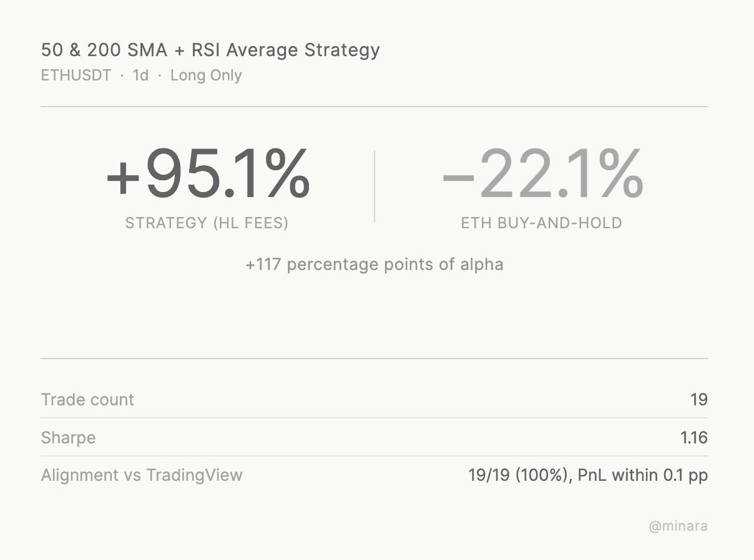The width and height of the screenshot is (754, 560).
Task: Select the ETH BUY-AND-HOLD caption
Action: pos(542,223)
